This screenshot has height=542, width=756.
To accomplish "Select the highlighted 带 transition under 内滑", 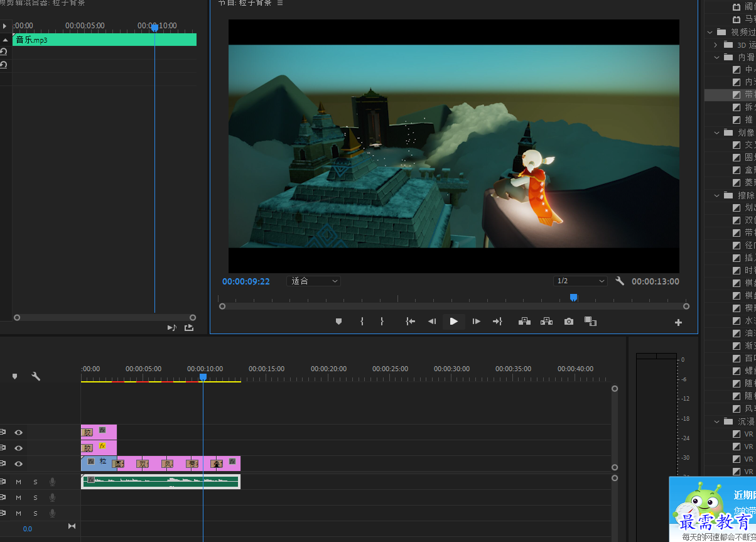I will pos(730,95).
